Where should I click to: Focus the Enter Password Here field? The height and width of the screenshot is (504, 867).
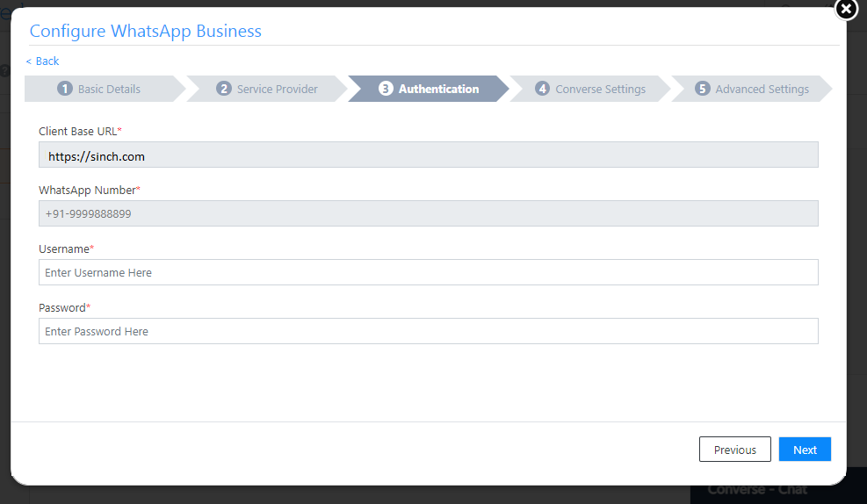[x=428, y=331]
